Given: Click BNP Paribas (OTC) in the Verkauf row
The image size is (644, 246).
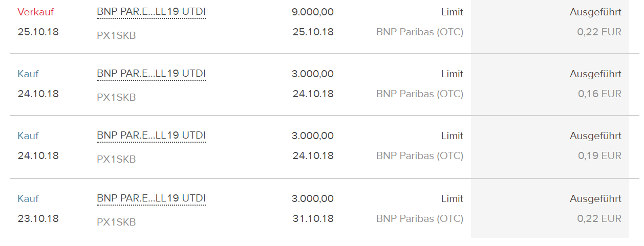Looking at the screenshot, I should click(419, 32).
